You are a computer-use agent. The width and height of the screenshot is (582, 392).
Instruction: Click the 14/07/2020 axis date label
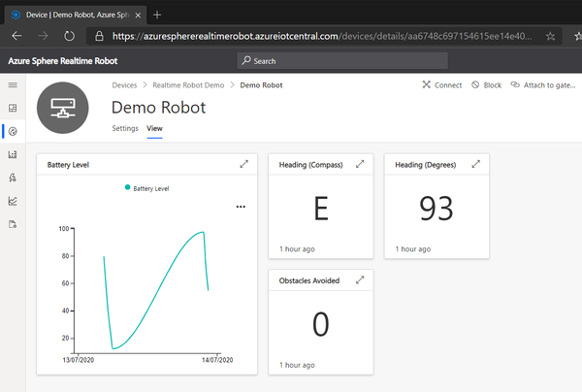point(217,360)
